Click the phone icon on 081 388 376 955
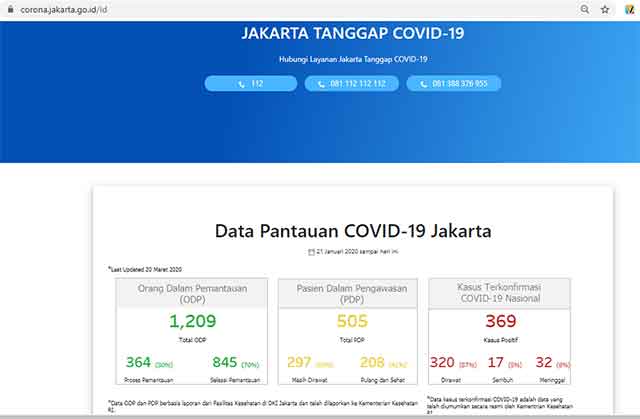This screenshot has width=640, height=419. tap(424, 84)
